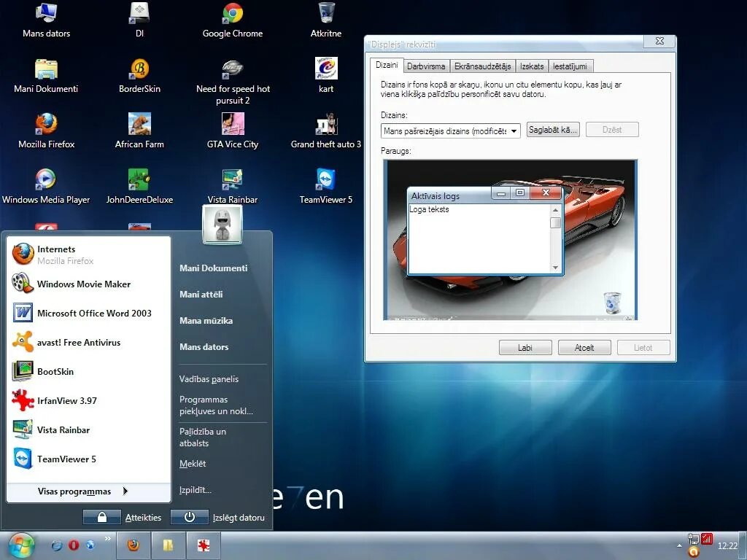
Task: Open avast! Free Antivirus Start entry
Action: [88, 342]
